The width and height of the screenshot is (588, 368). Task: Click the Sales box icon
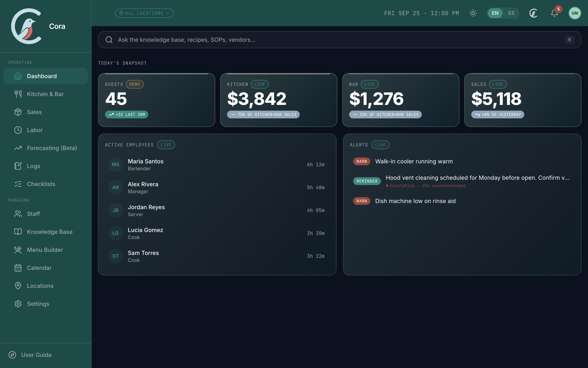18,112
